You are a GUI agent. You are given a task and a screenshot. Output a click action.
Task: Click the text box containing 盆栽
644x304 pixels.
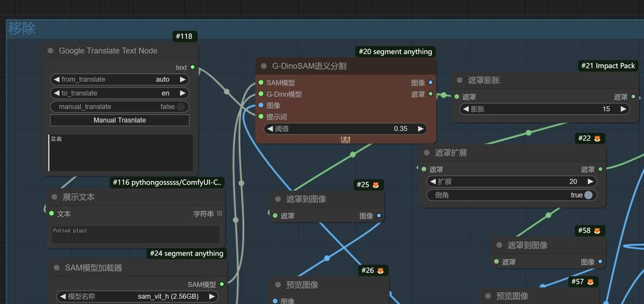click(x=121, y=153)
